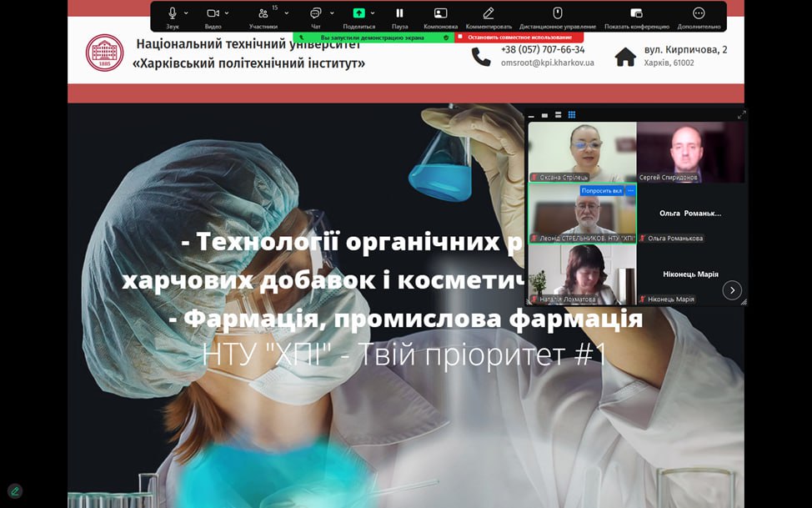The width and height of the screenshot is (812, 508).
Task: Click the university round logo
Action: tap(104, 53)
